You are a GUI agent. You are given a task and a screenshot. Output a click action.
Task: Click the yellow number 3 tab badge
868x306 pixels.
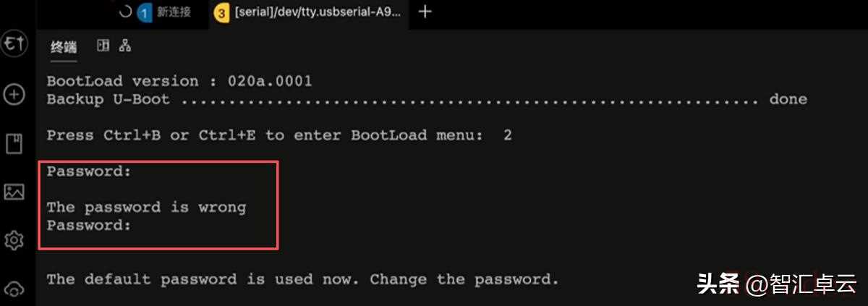pos(222,12)
